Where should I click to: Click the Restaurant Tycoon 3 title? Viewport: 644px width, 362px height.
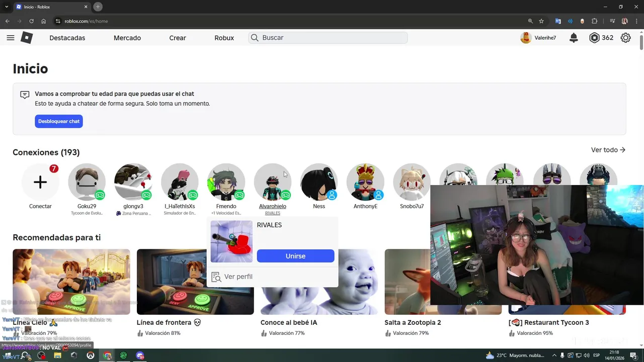549,322
